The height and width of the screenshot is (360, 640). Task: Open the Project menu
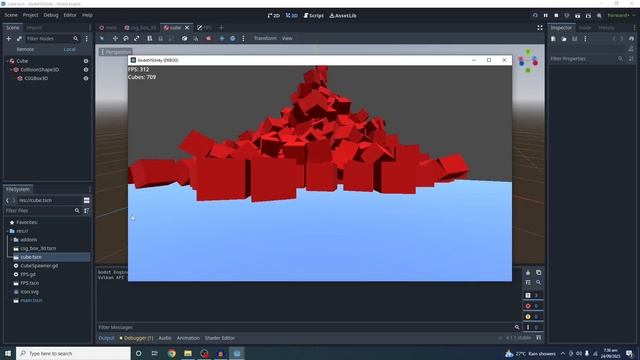(x=30, y=15)
